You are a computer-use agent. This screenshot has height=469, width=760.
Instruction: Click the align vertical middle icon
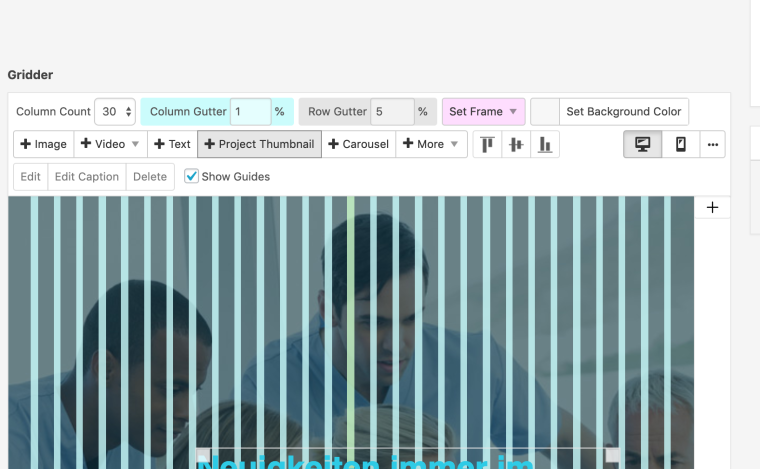516,144
